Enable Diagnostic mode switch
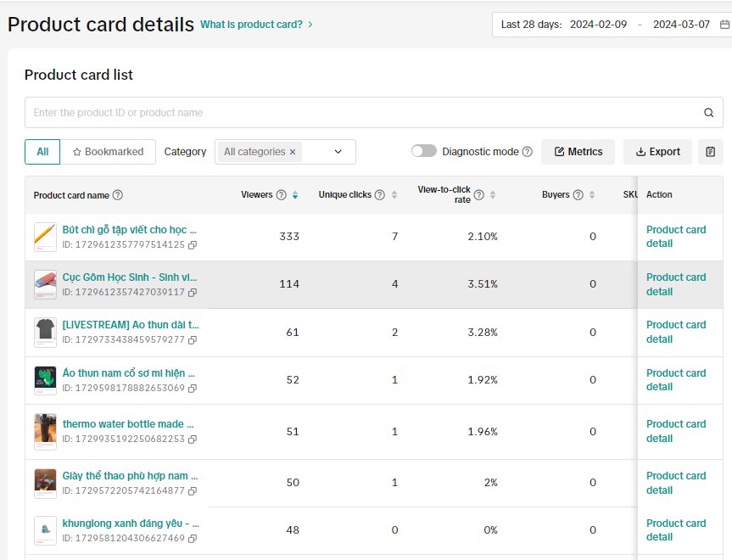The width and height of the screenshot is (732, 560). pyautogui.click(x=424, y=152)
